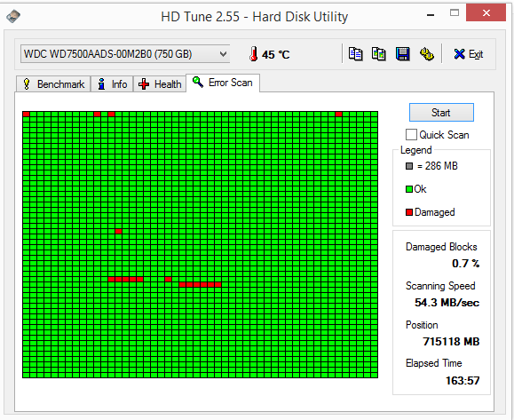This screenshot has width=514, height=420.
Task: Enable the Quick Scan checkbox
Action: 411,135
